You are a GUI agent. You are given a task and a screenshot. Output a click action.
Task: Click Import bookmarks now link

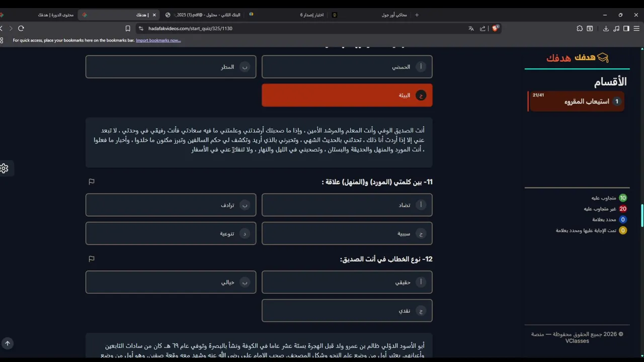pos(158,40)
